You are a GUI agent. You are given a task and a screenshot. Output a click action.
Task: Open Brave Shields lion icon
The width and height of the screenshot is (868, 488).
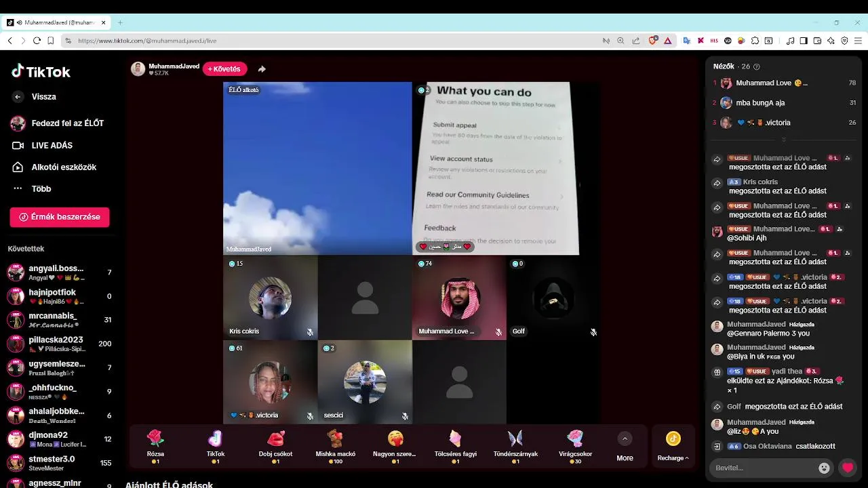tap(653, 41)
